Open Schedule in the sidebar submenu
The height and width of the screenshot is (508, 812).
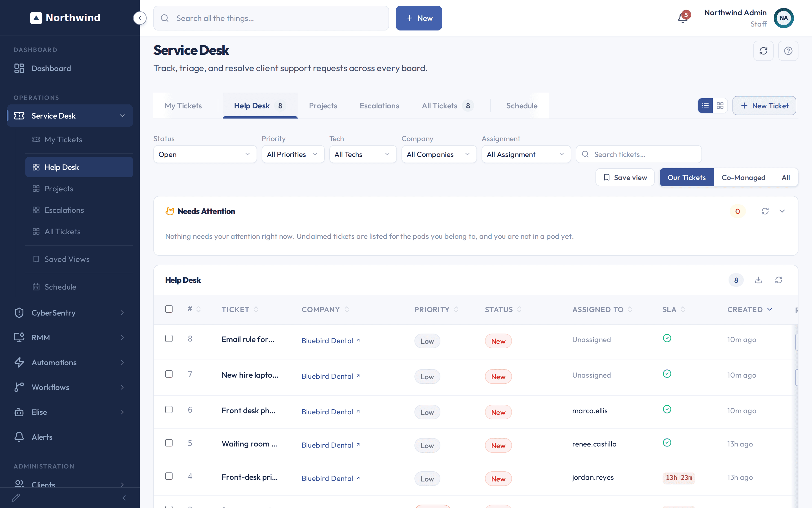point(79,286)
